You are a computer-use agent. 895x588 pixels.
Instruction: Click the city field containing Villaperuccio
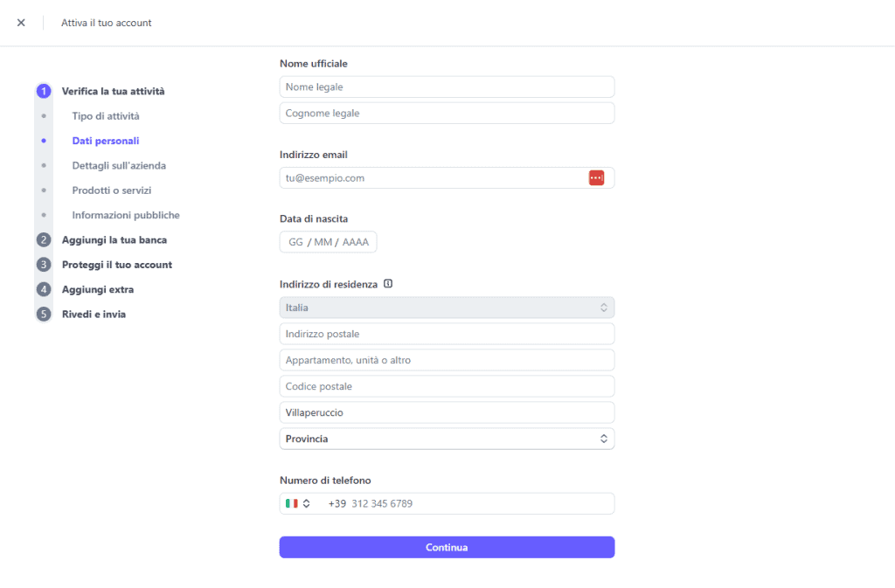(447, 412)
